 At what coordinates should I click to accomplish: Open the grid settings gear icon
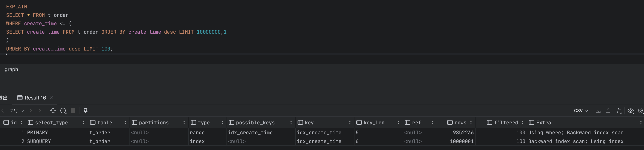pyautogui.click(x=641, y=111)
